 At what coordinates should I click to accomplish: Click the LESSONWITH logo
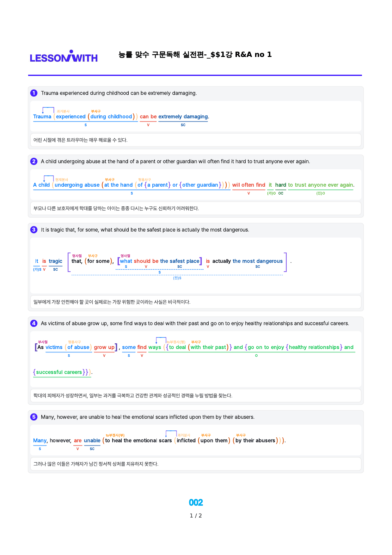pos(64,56)
